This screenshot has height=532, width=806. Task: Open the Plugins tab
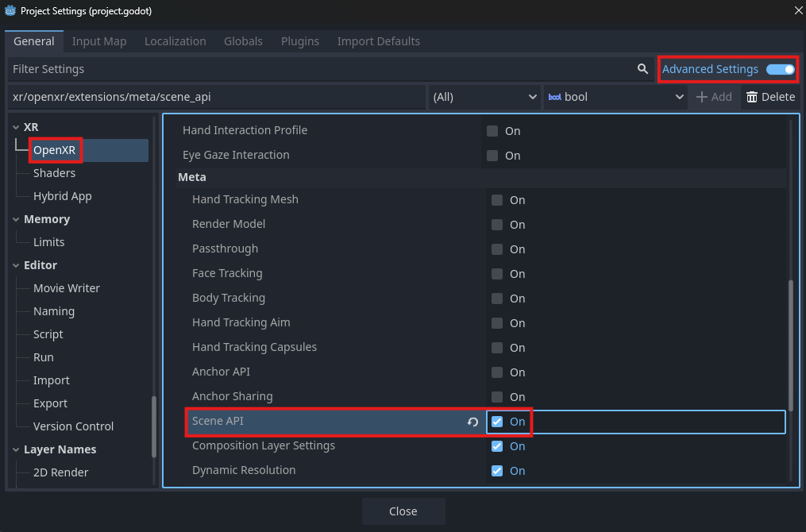[x=300, y=41]
